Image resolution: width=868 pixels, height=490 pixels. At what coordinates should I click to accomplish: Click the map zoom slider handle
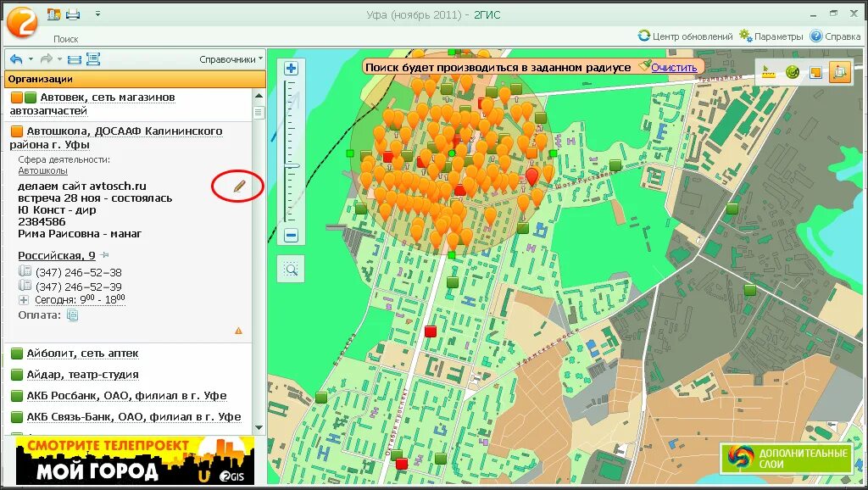[292, 166]
